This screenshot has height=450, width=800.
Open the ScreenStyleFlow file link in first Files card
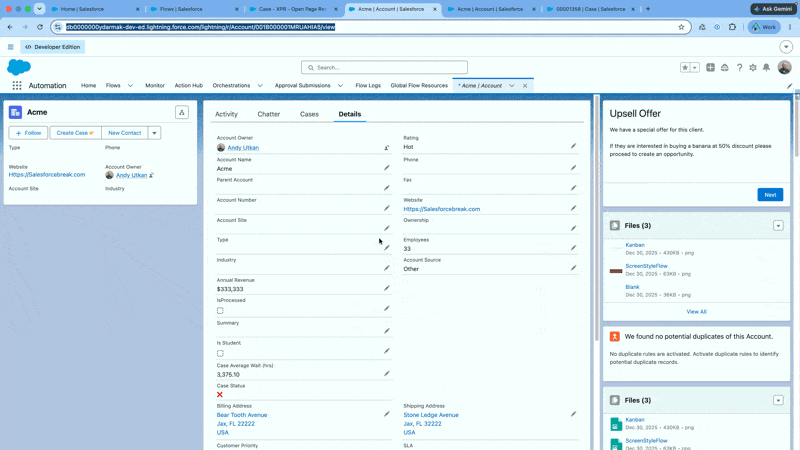click(646, 266)
